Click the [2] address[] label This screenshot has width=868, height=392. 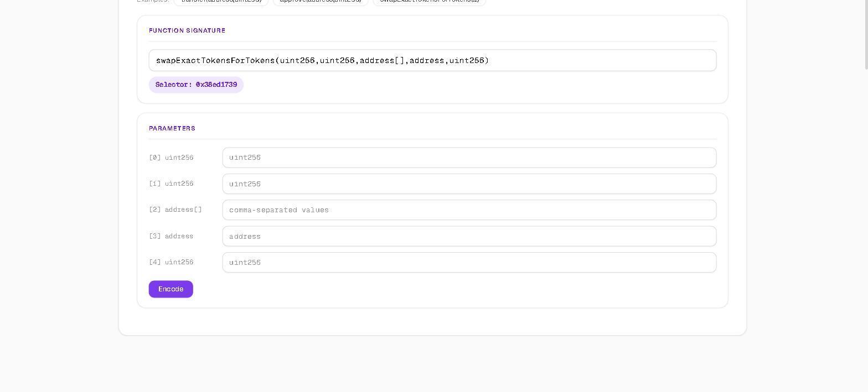(175, 210)
